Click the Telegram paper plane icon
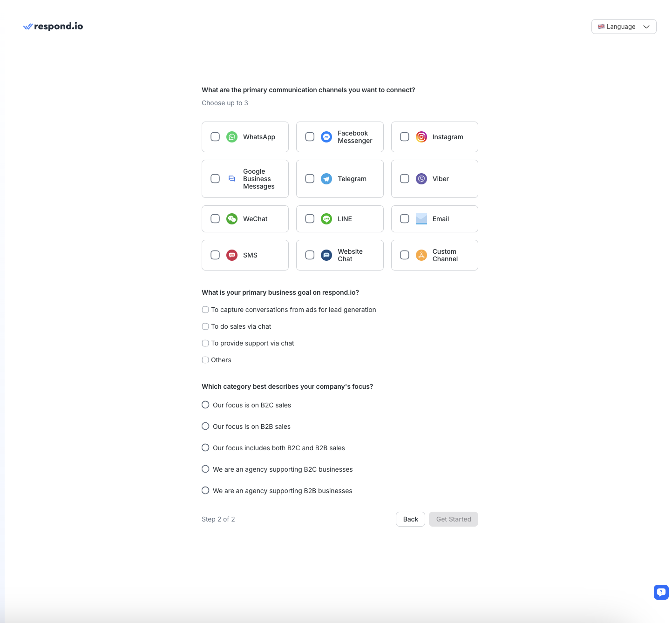Screen dimensions: 672x623 coord(326,179)
